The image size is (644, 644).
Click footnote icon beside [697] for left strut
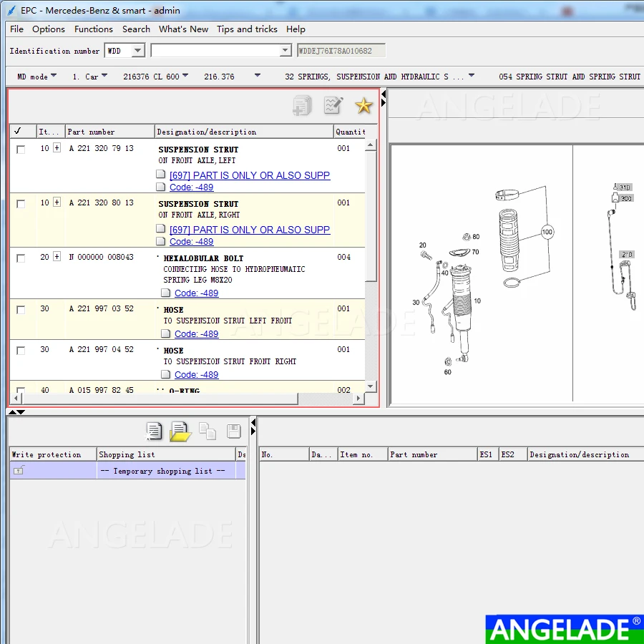click(160, 174)
